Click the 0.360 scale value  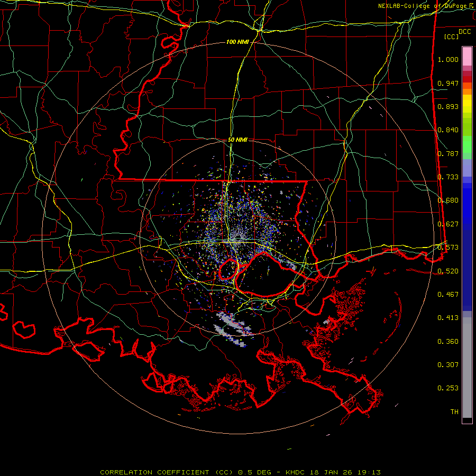coord(448,342)
